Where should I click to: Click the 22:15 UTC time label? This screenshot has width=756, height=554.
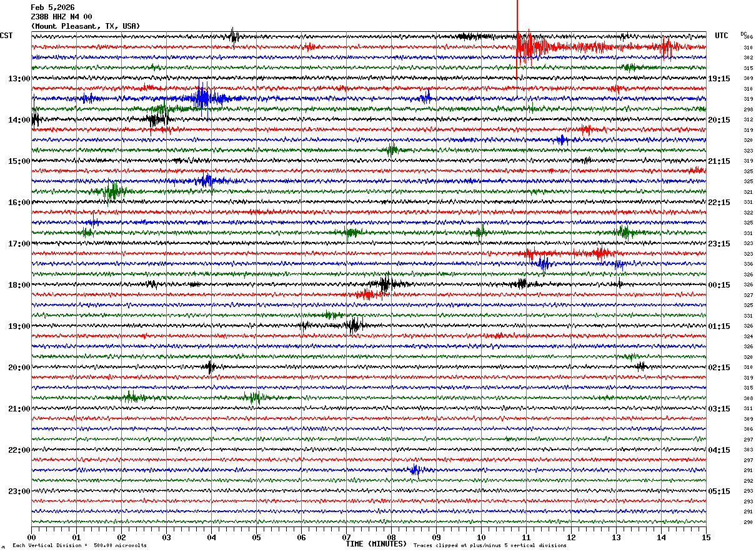719,203
